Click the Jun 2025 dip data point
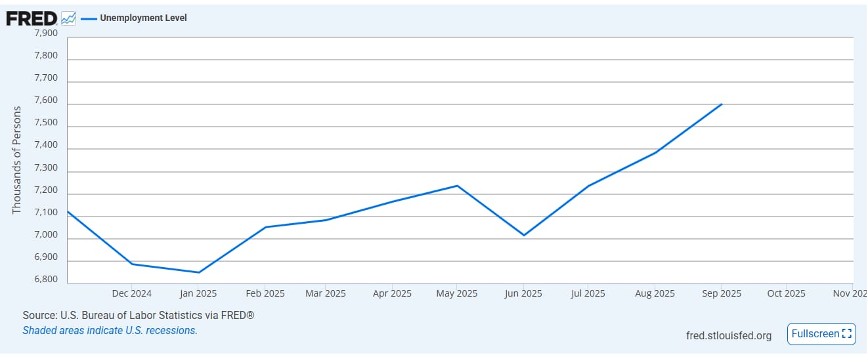The height and width of the screenshot is (357, 868). (524, 235)
